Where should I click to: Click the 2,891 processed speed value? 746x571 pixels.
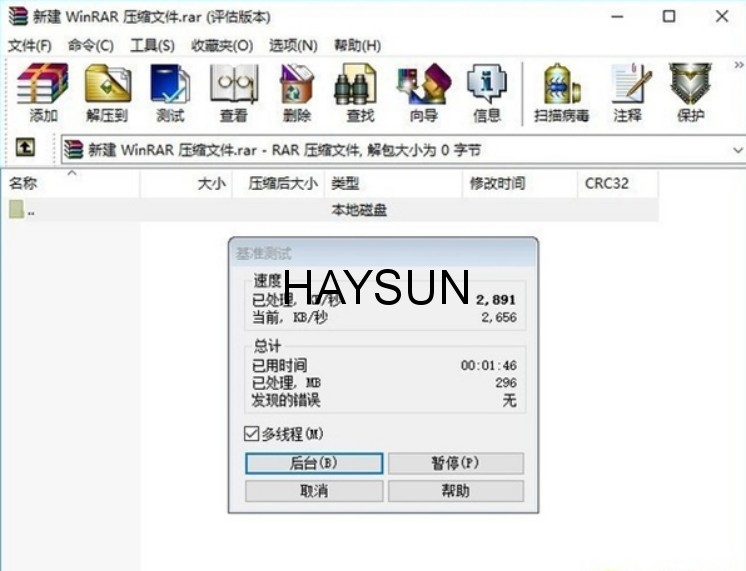pos(496,300)
